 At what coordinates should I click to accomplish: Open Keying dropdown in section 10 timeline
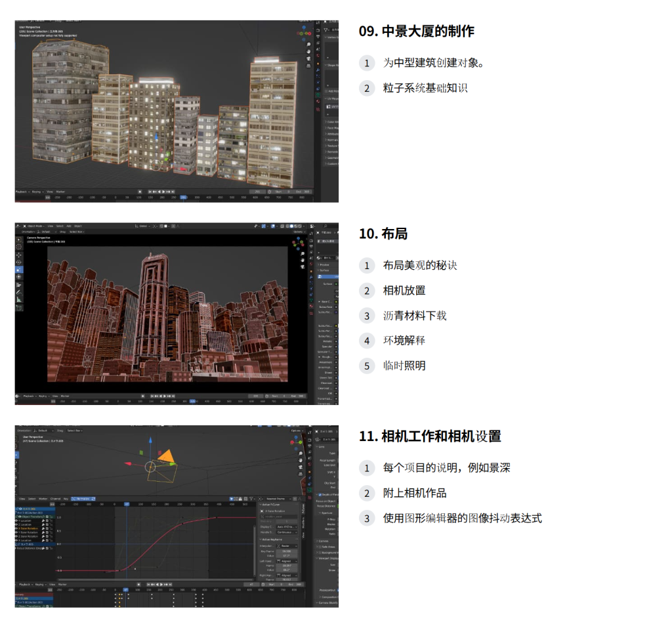(x=43, y=396)
